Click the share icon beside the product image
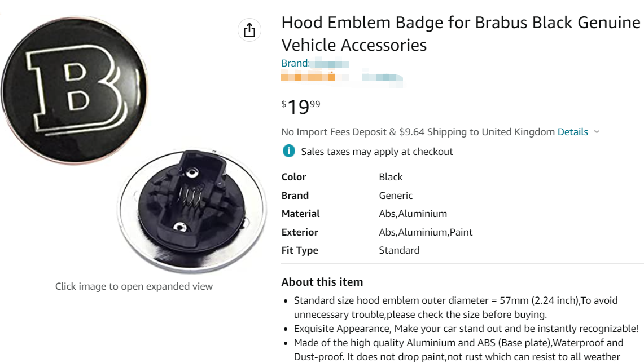Viewport: 644px width, 363px height. (249, 30)
